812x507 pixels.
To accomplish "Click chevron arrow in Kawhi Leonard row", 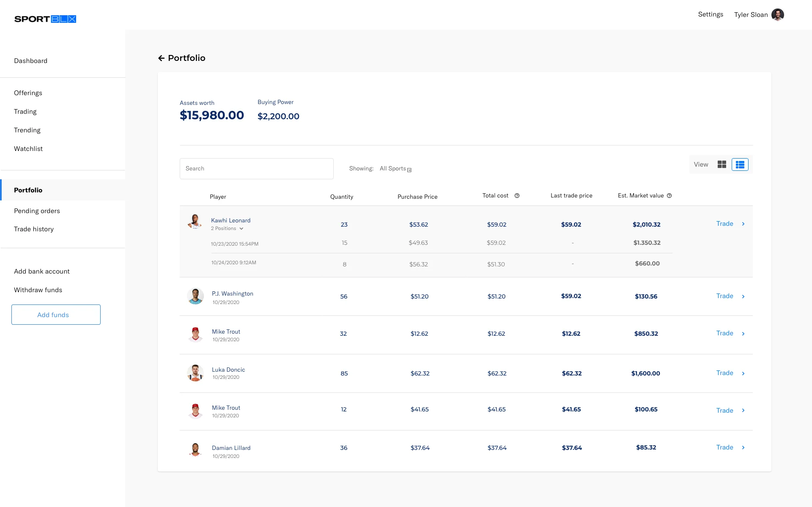I will pyautogui.click(x=743, y=224).
